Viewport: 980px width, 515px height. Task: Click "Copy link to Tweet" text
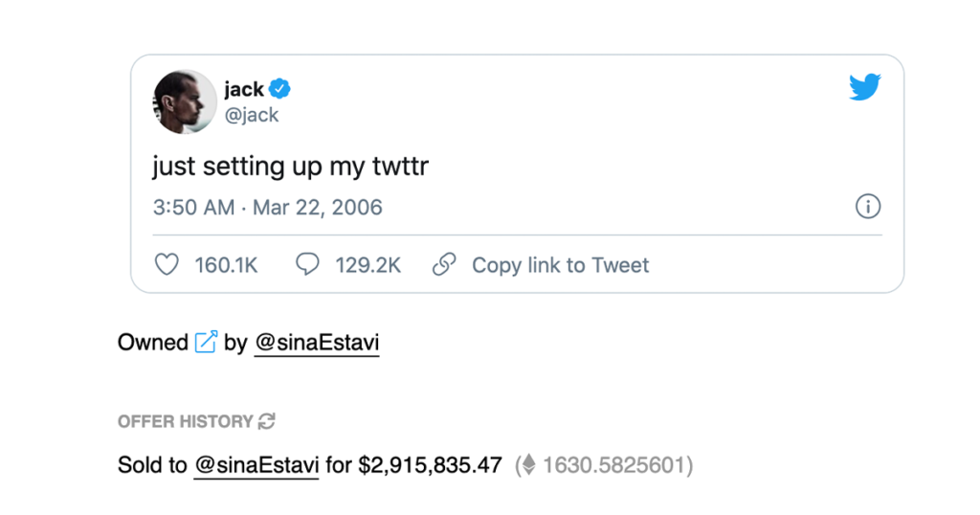tap(560, 265)
